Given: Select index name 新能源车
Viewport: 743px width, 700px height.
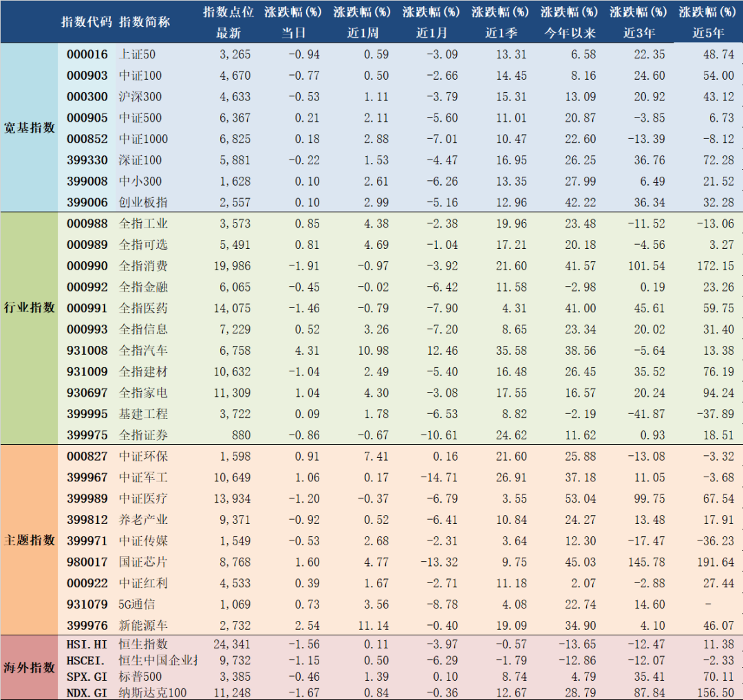Looking at the screenshot, I should tap(143, 626).
